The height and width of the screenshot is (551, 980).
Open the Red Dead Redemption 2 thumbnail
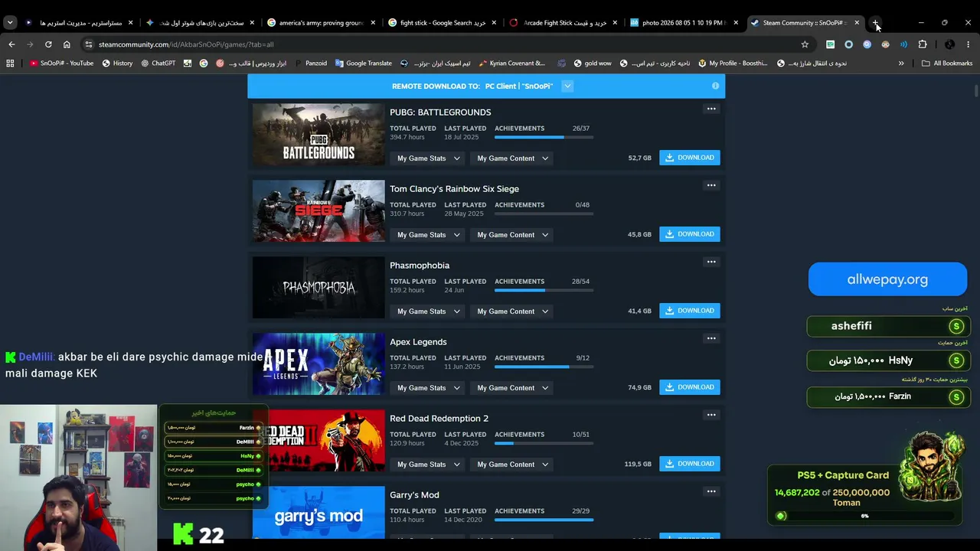pos(318,441)
